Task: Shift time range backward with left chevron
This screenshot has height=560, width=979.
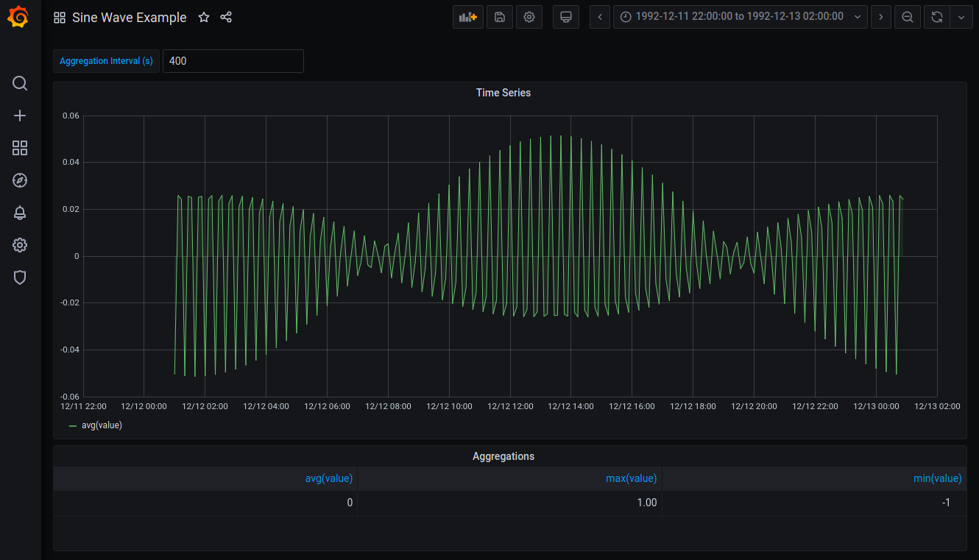Action: point(600,17)
